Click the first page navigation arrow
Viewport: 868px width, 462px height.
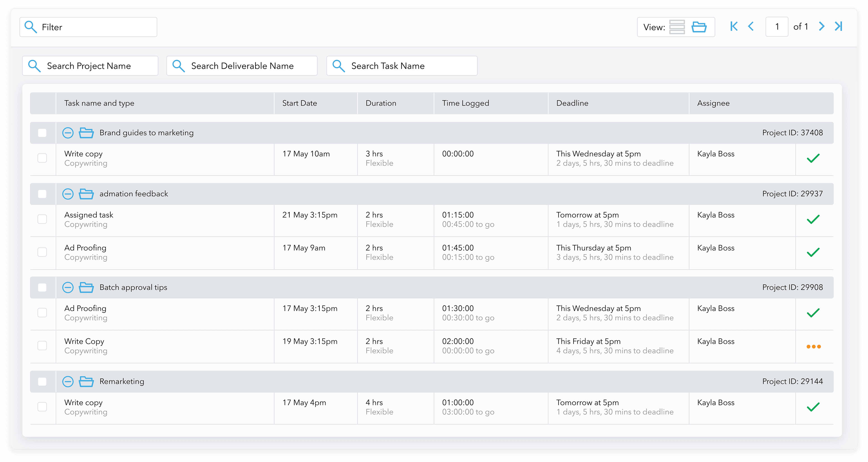[734, 26]
